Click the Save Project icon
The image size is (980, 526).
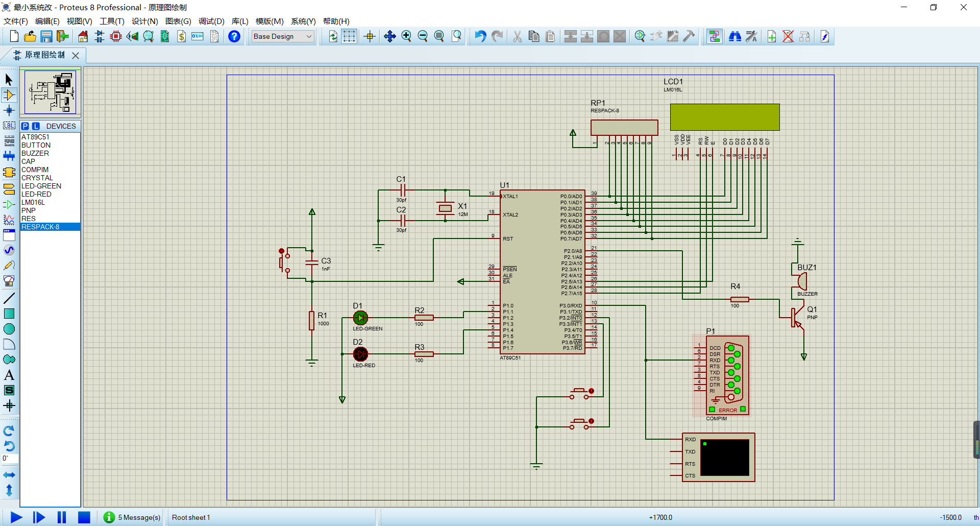point(46,36)
